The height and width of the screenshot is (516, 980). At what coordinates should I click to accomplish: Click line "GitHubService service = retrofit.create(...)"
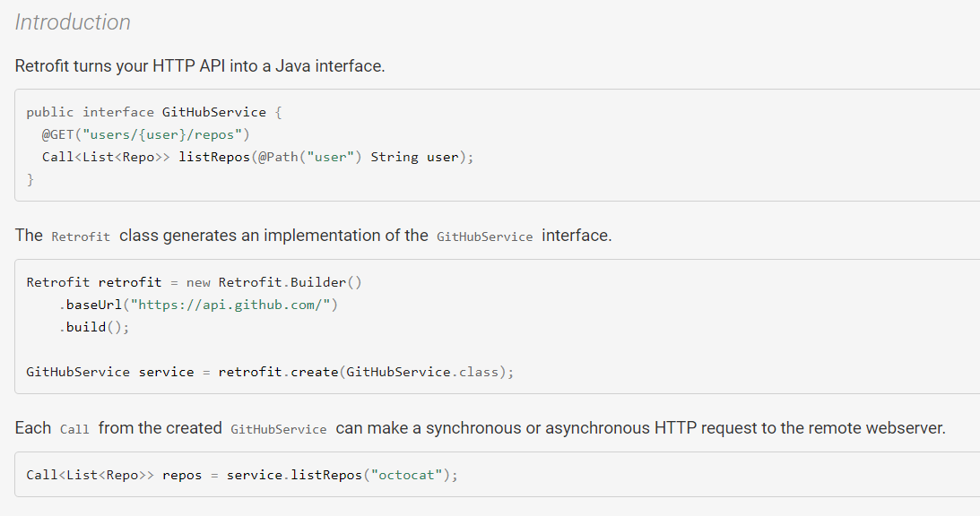click(x=270, y=373)
